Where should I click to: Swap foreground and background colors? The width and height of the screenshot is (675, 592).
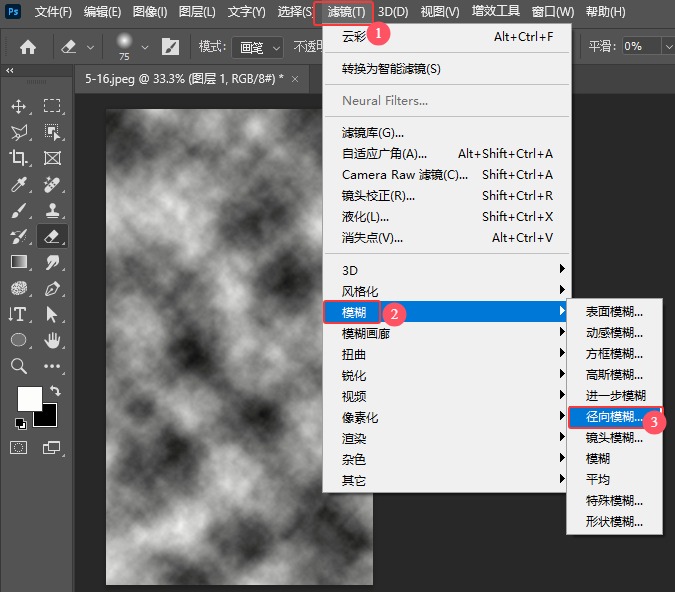tap(56, 391)
